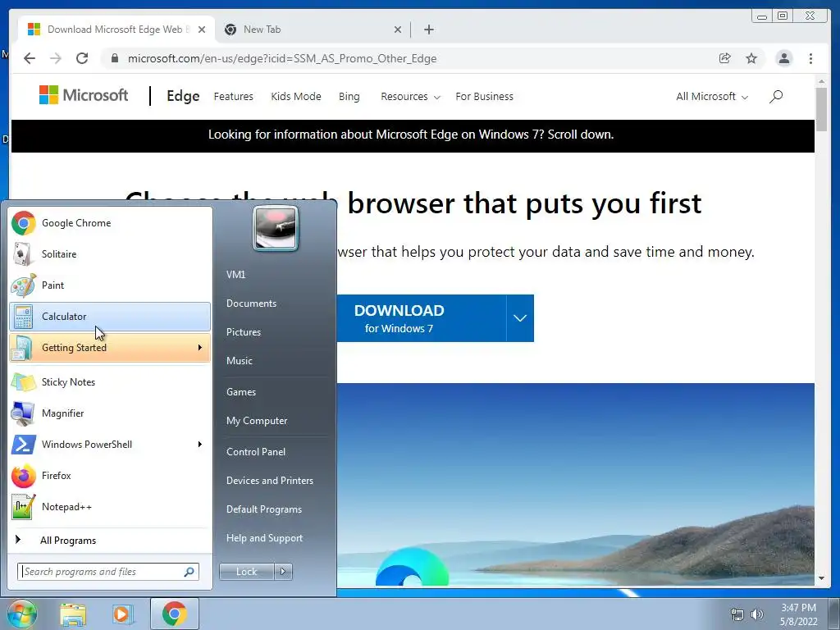840x630 pixels.
Task: Start Magnifier from the Start menu
Action: (x=110, y=413)
